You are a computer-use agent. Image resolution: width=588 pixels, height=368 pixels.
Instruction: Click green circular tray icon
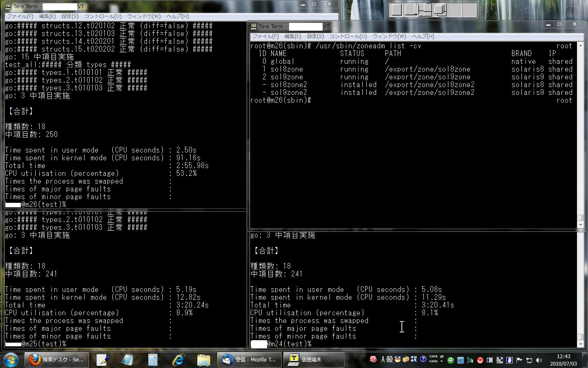pyautogui.click(x=451, y=360)
